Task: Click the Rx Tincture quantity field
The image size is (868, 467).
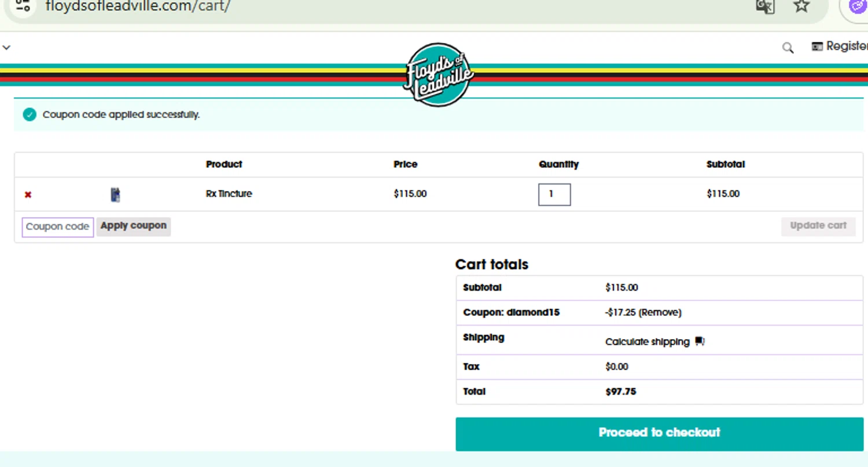Action: [x=554, y=194]
